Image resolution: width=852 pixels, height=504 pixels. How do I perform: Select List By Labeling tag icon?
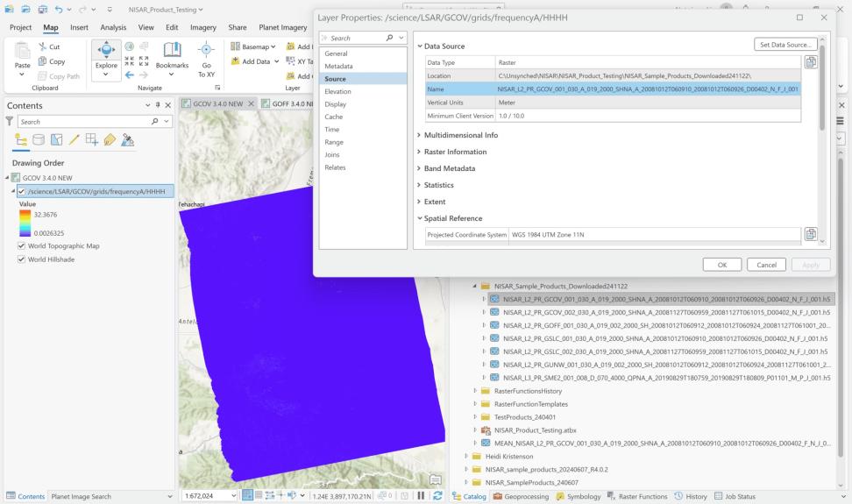(x=110, y=140)
